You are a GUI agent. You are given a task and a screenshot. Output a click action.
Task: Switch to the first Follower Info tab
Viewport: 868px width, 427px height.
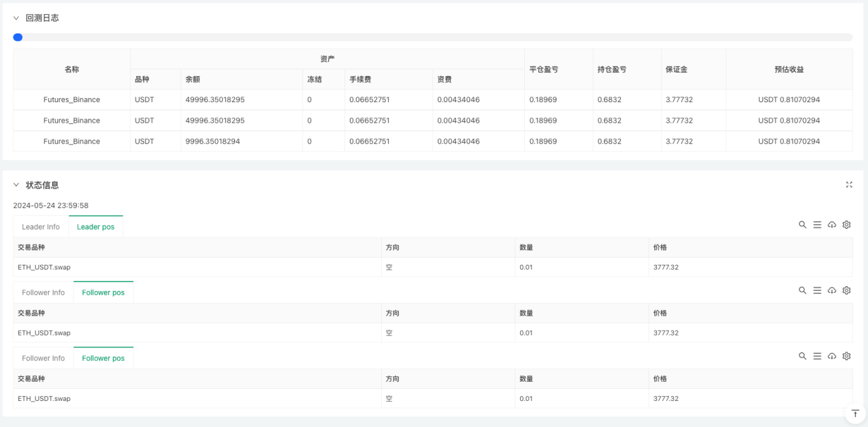pos(43,292)
